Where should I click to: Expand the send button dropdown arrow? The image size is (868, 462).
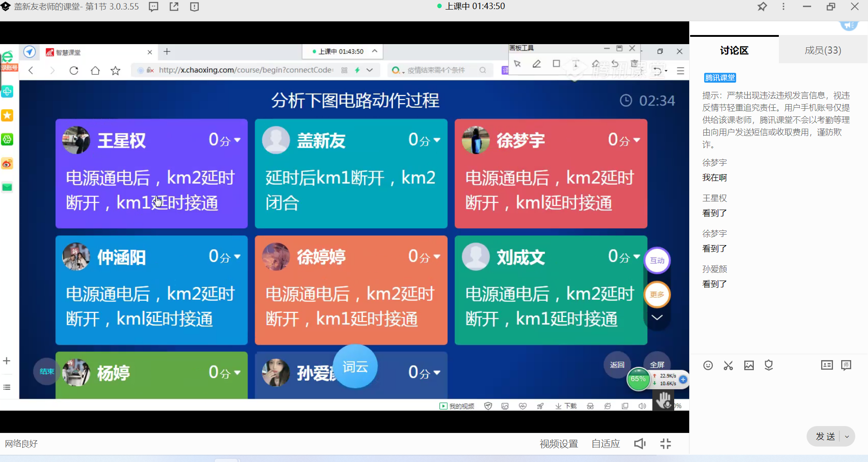847,437
